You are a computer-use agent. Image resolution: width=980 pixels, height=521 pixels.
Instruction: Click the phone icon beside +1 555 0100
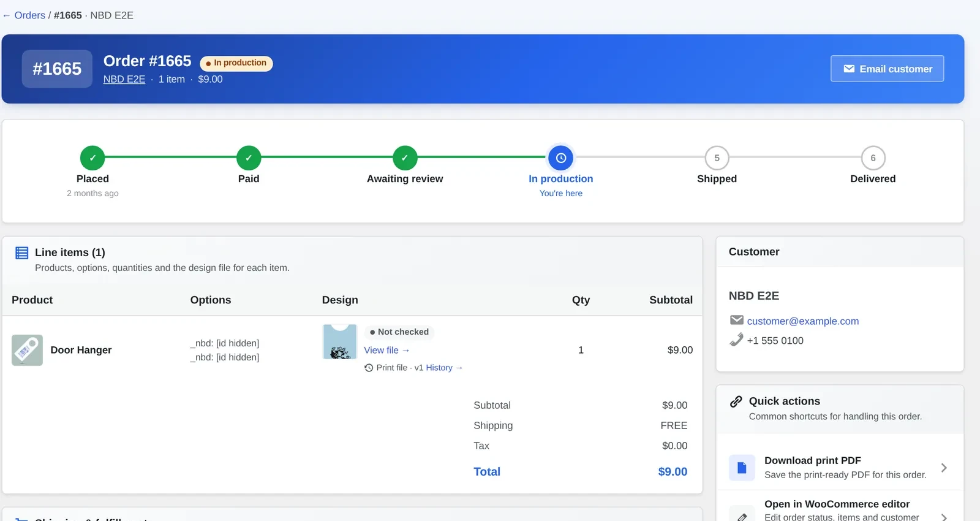[737, 340]
